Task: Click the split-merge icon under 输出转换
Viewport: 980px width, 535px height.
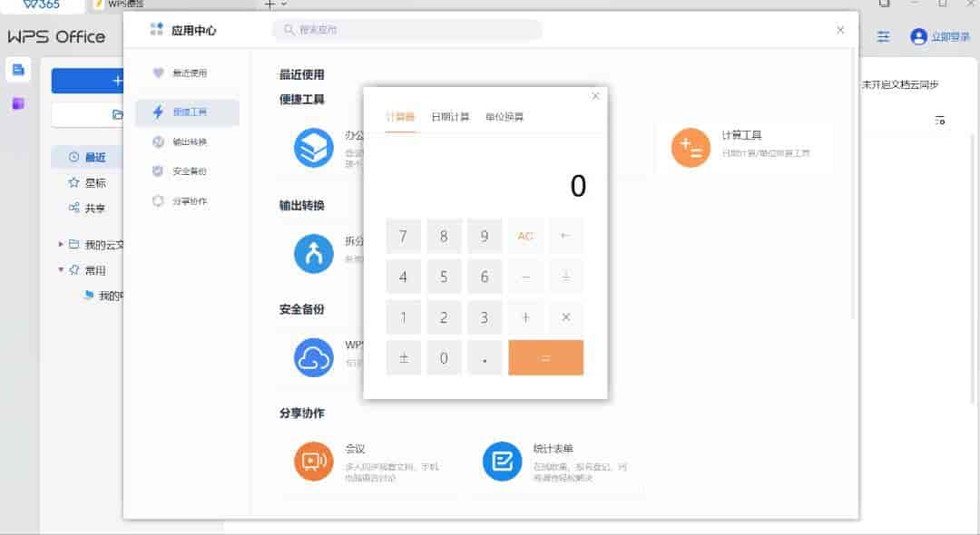Action: pyautogui.click(x=313, y=254)
